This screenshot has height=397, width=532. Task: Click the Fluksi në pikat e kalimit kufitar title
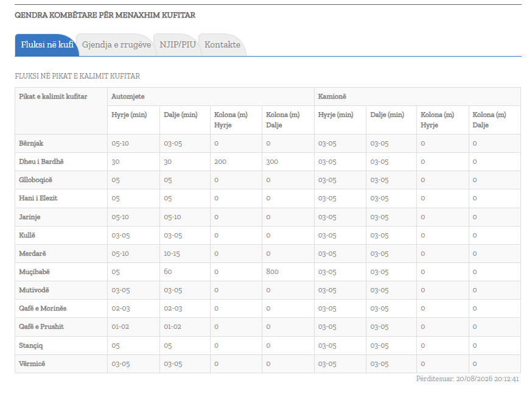[77, 76]
